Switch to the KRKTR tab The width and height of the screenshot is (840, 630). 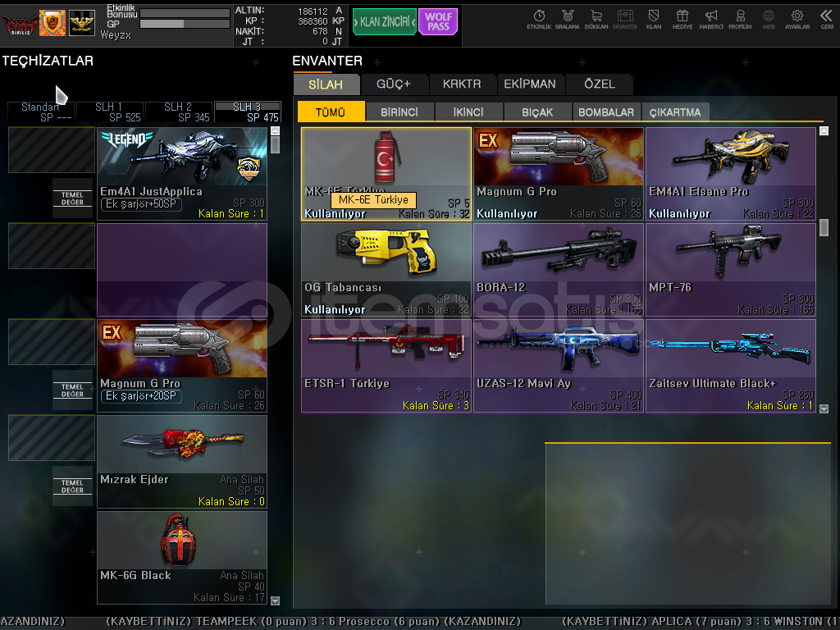(462, 84)
